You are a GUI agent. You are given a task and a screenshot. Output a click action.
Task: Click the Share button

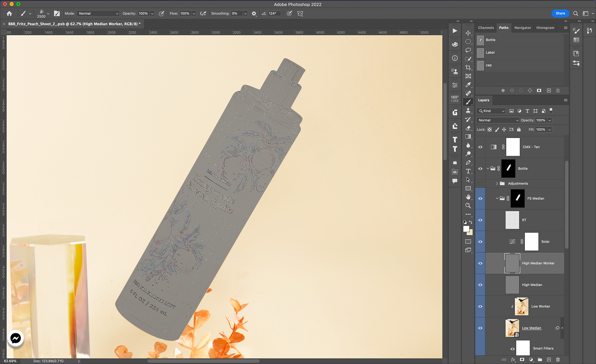(560, 13)
